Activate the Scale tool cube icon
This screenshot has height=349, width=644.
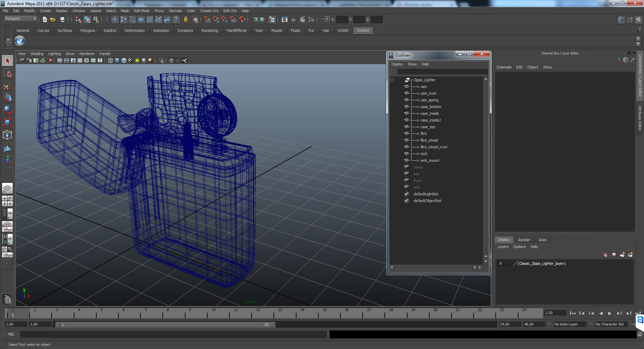7,122
